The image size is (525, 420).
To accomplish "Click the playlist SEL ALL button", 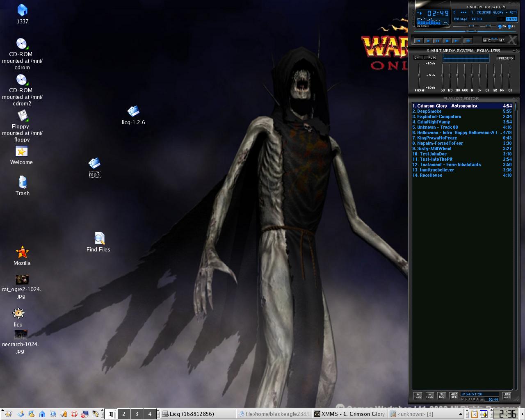I will click(x=441, y=396).
